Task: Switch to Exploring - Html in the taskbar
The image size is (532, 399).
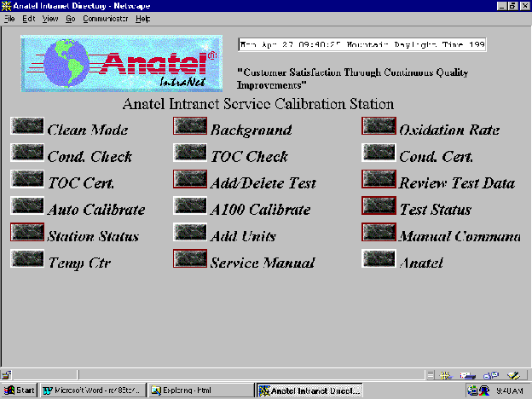Action: (x=201, y=390)
